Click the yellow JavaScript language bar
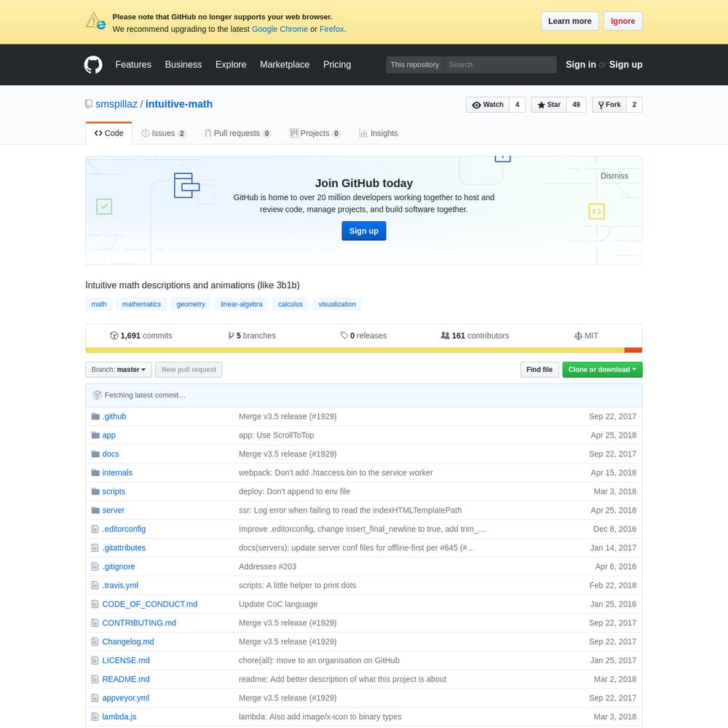This screenshot has width=728, height=728. point(355,350)
